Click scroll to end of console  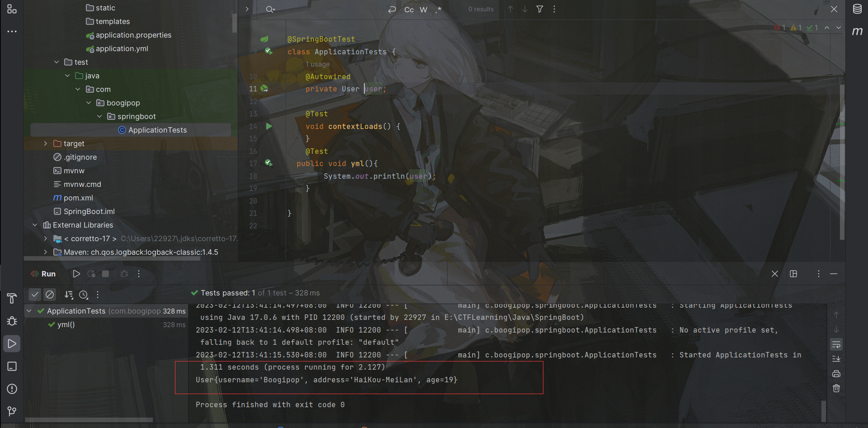pyautogui.click(x=836, y=359)
